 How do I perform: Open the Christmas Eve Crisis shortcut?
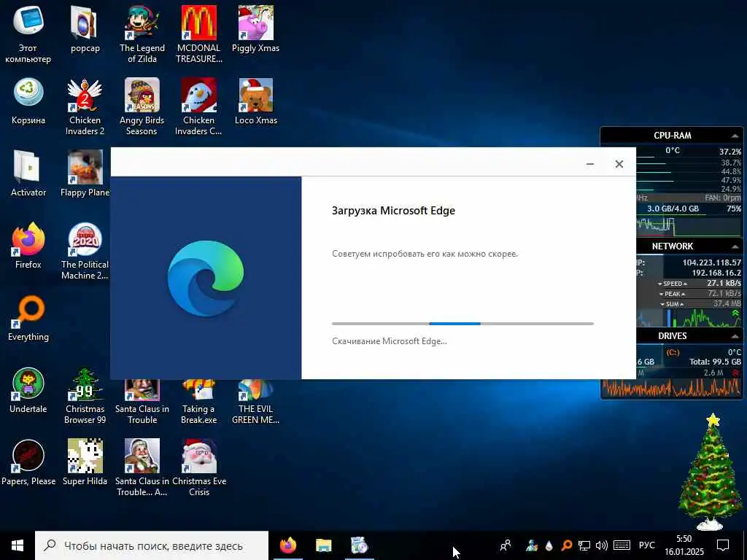click(198, 467)
